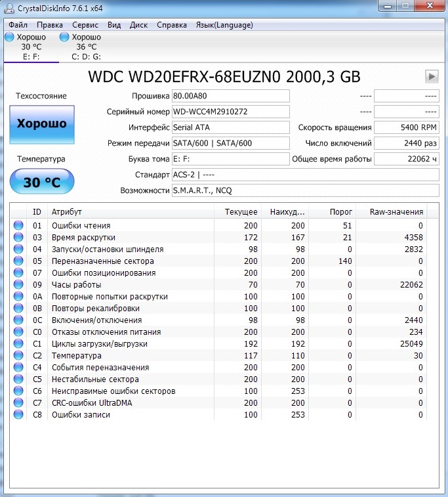Open the Диск menu

(138, 25)
